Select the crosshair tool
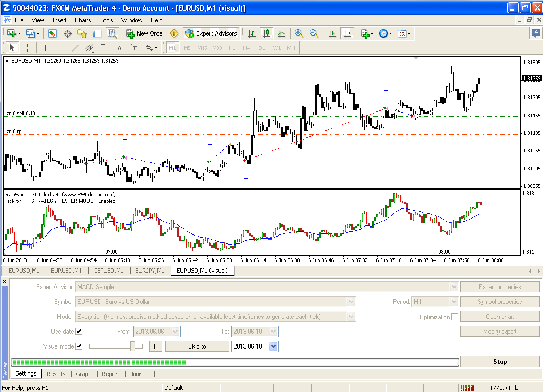 click(x=28, y=48)
